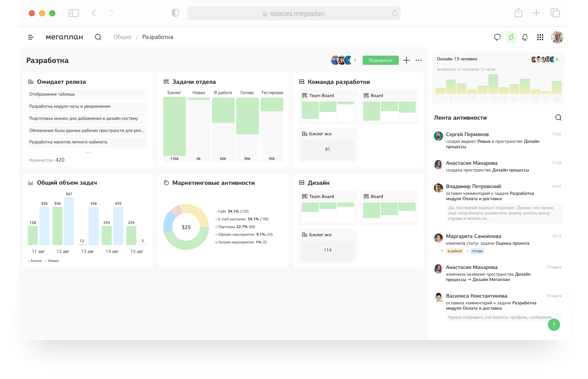Expand more items in Ожидает релиза
The width and height of the screenshot is (588, 379).
click(x=88, y=152)
